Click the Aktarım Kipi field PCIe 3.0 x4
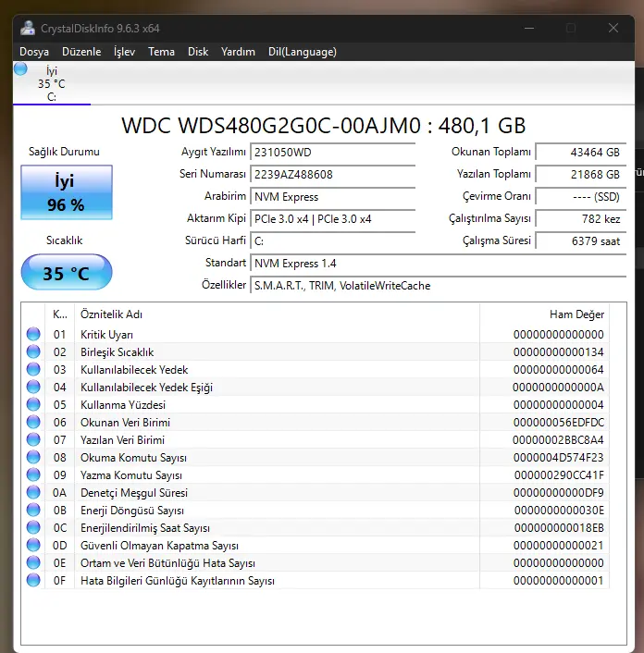The width and height of the screenshot is (644, 653). (x=333, y=218)
